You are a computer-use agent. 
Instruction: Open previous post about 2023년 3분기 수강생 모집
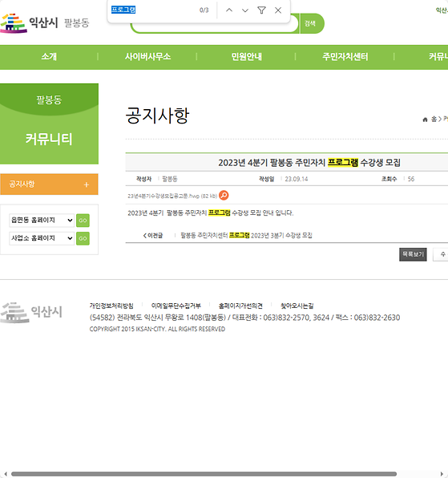[246, 235]
